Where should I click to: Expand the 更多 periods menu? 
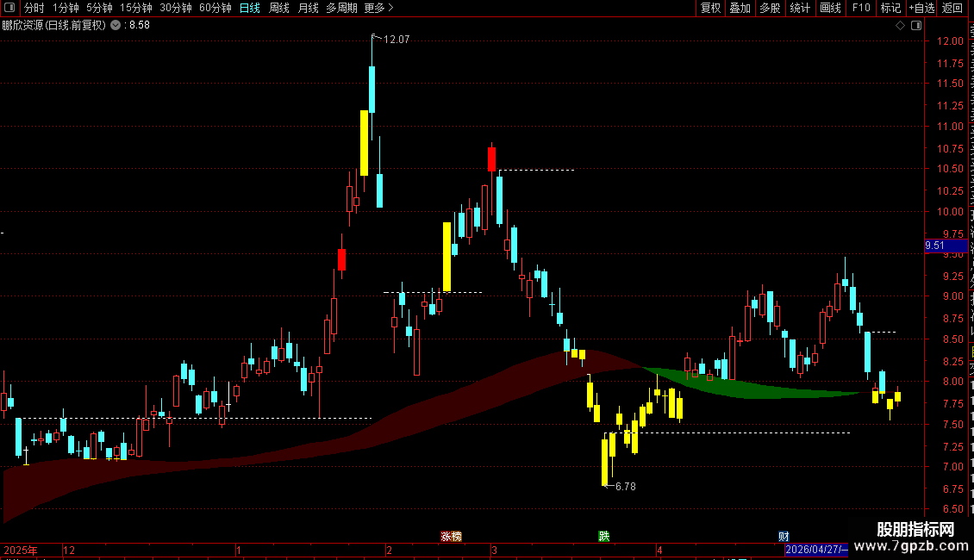[x=379, y=8]
